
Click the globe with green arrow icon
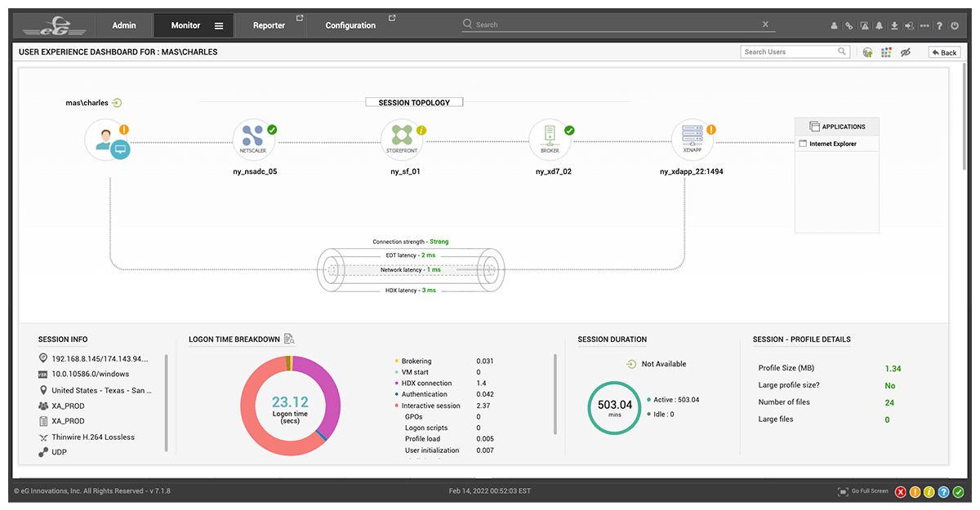pyautogui.click(x=867, y=52)
